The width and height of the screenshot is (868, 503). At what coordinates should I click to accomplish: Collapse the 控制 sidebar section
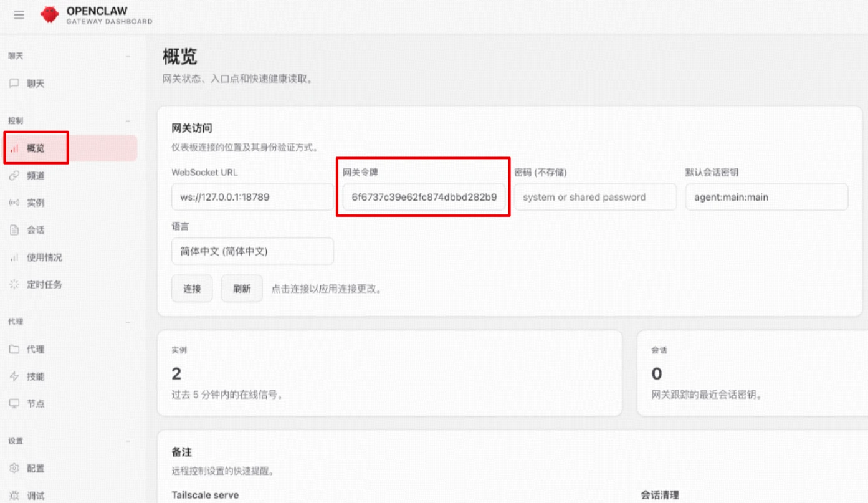coord(128,121)
